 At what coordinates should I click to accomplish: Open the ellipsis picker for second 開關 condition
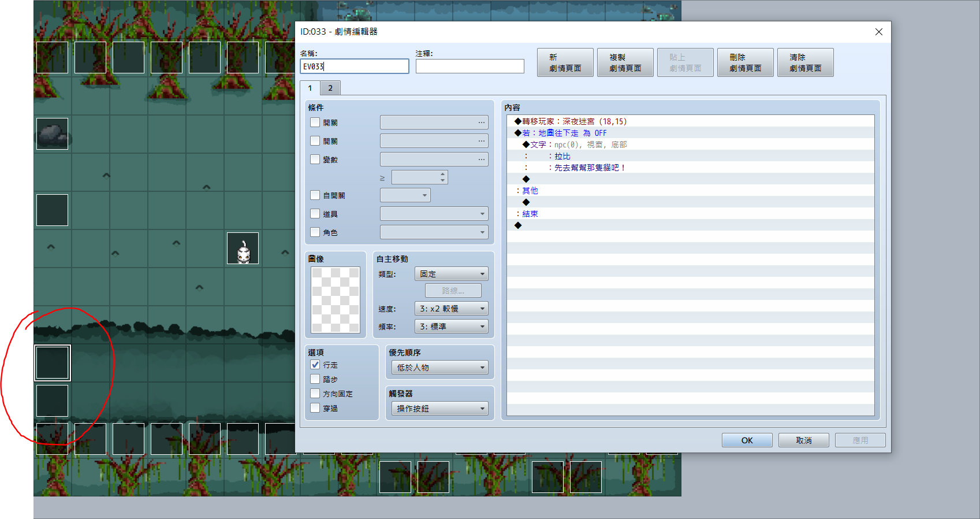482,141
